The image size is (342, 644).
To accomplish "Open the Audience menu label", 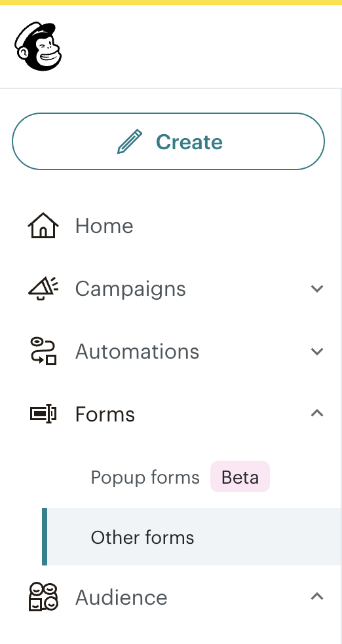I will coord(121,597).
